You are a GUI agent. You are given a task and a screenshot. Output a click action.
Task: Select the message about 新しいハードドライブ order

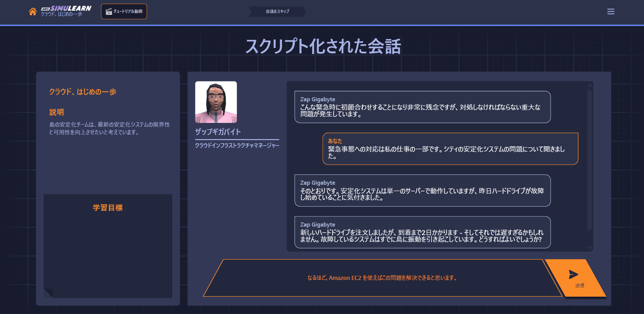point(422,232)
